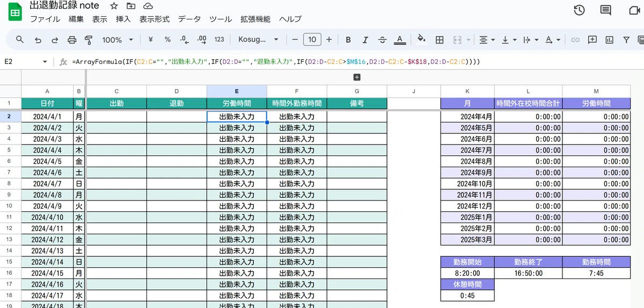Format as currency yen
Image resolution: width=644 pixels, height=308 pixels.
(x=150, y=39)
